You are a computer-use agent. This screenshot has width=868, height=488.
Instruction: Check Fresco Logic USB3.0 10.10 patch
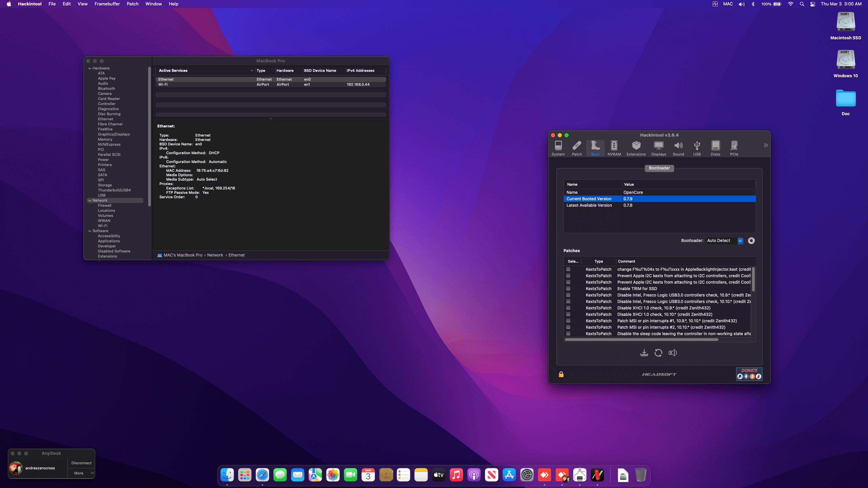coord(568,301)
